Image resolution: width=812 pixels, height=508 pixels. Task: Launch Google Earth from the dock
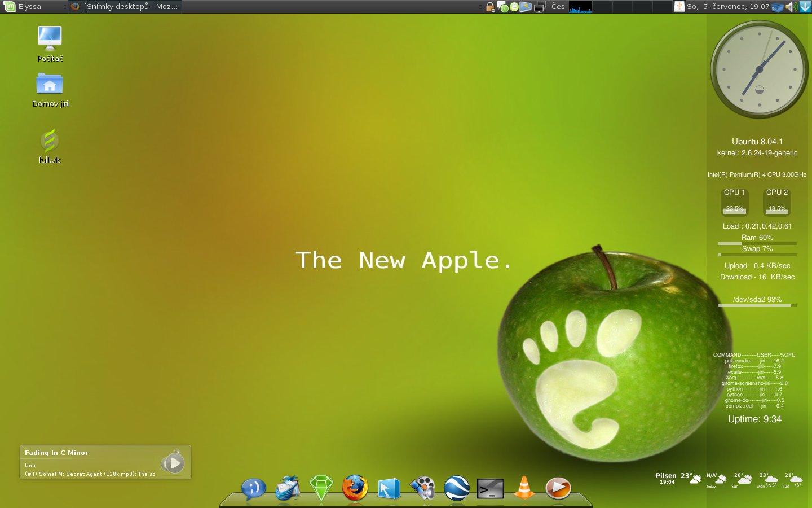(x=457, y=488)
